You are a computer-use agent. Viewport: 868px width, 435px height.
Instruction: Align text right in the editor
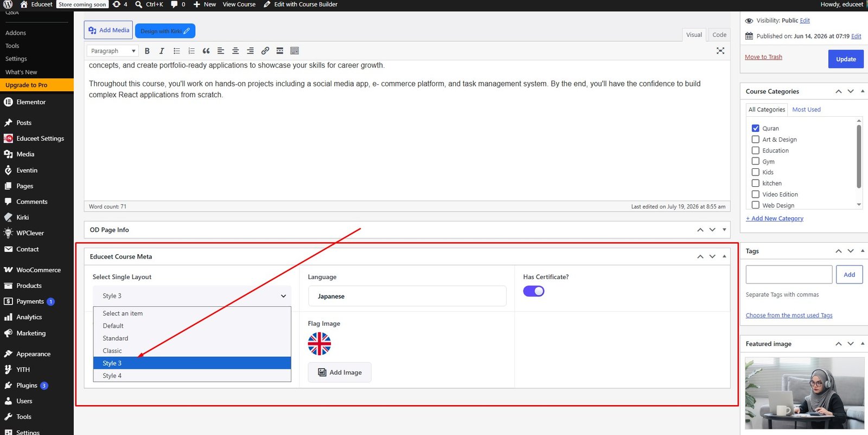250,51
